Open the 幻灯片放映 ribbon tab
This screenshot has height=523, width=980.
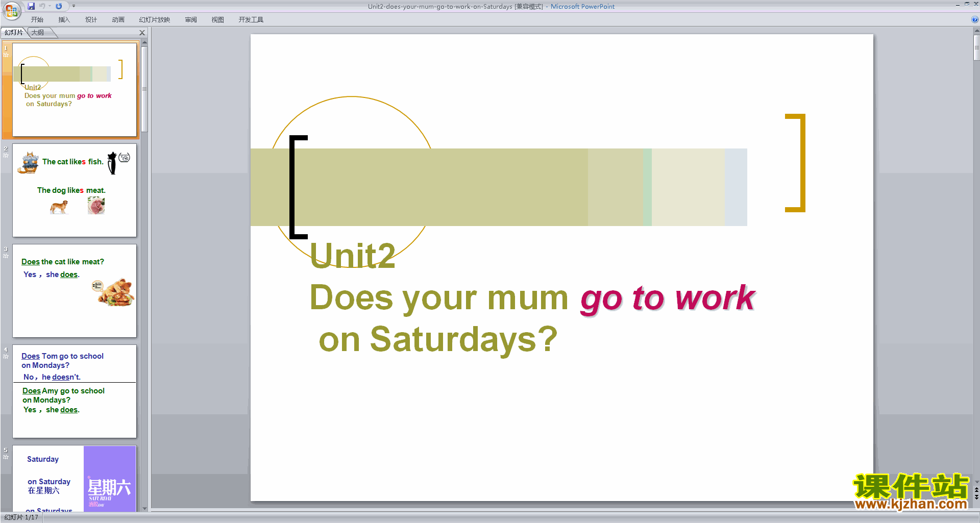pyautogui.click(x=155, y=20)
